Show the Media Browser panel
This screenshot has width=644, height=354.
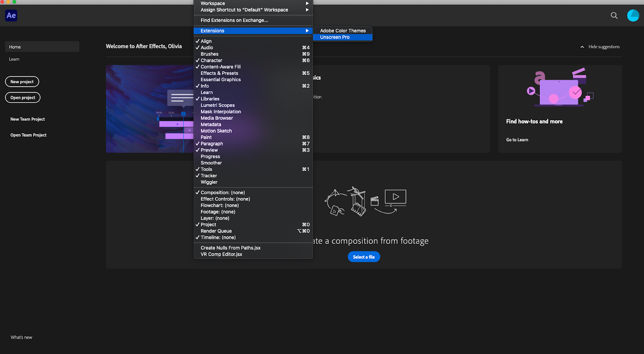click(253, 118)
